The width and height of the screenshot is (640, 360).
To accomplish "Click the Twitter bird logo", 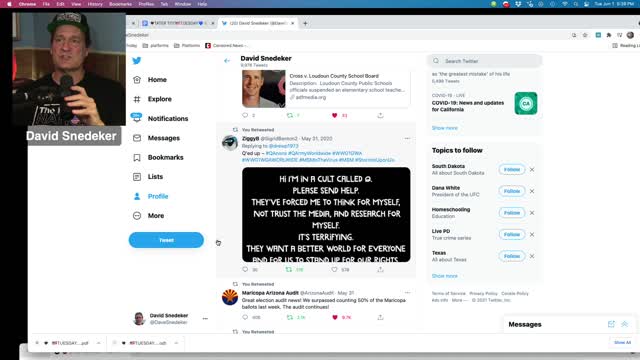I will (x=137, y=61).
